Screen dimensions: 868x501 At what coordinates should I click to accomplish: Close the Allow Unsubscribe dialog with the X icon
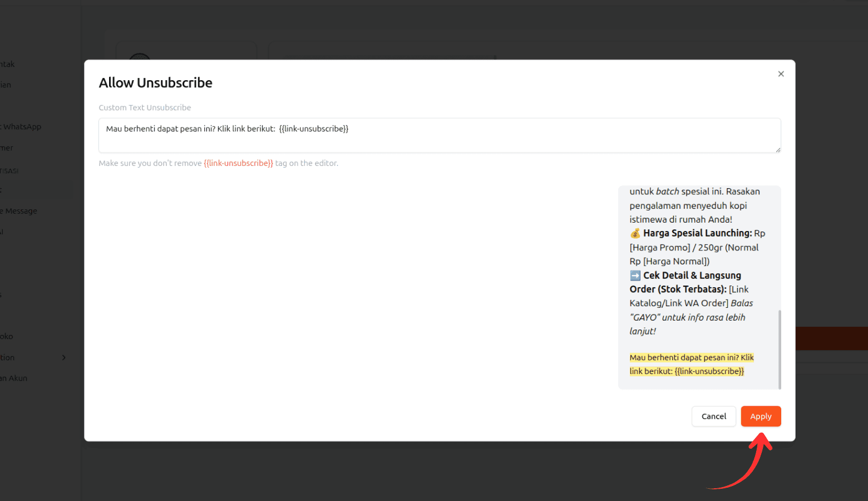coord(781,73)
